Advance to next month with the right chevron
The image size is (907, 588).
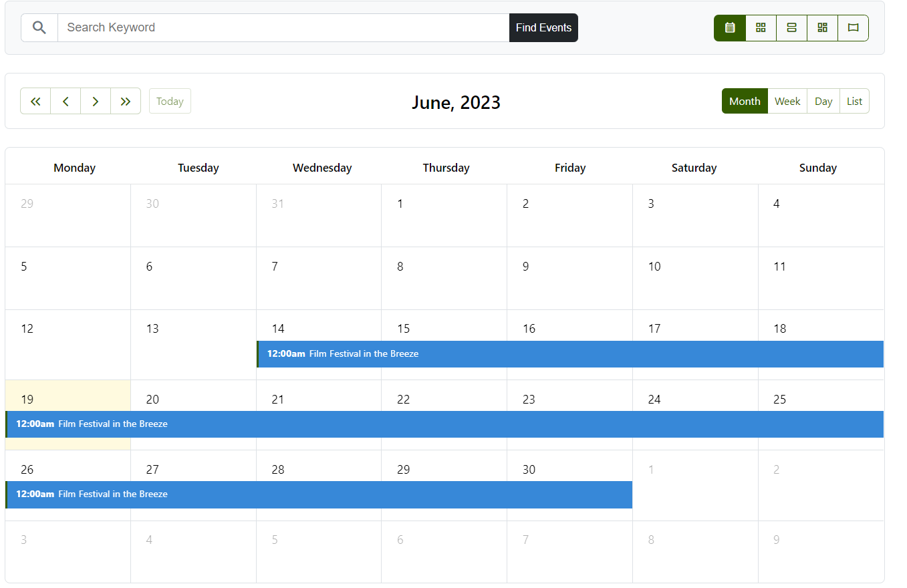[x=96, y=102]
